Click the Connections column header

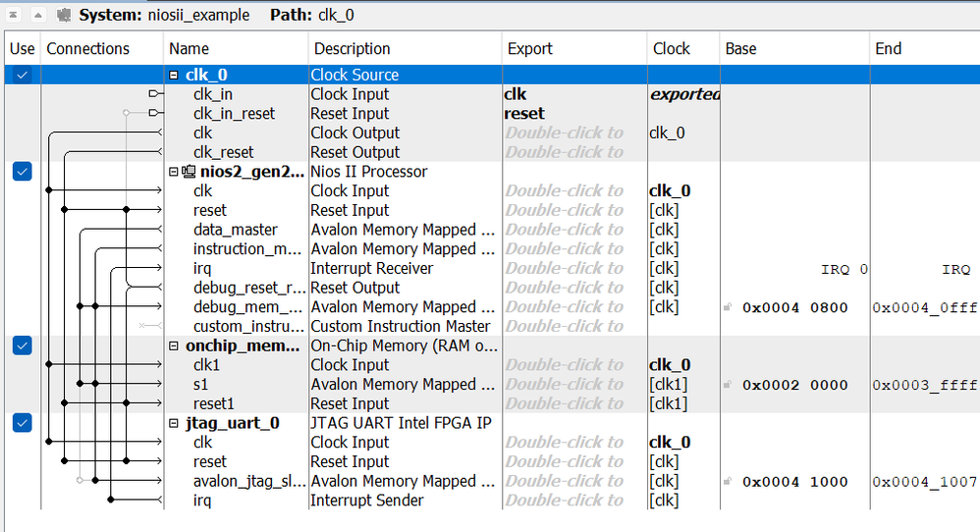pos(102,48)
